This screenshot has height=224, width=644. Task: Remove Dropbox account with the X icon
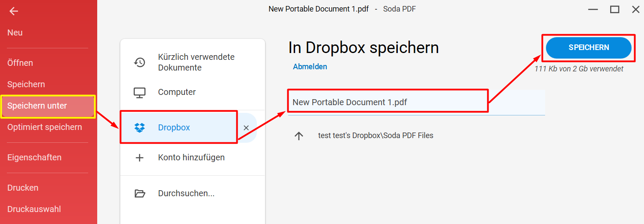click(x=246, y=128)
